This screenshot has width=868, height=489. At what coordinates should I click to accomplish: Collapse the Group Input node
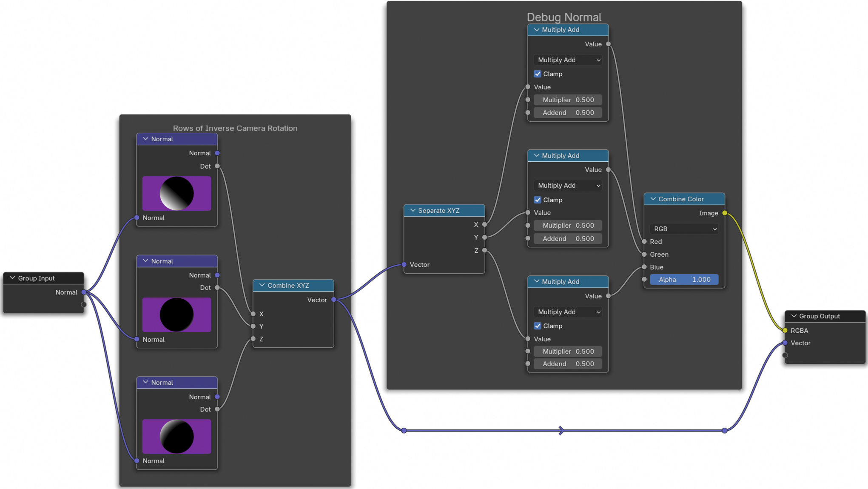pos(12,278)
